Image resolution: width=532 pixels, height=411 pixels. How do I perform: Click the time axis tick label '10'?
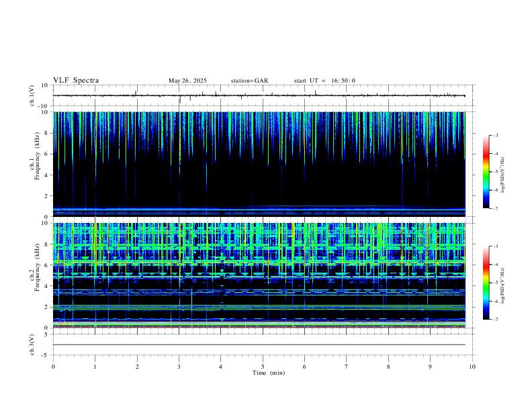coord(472,367)
